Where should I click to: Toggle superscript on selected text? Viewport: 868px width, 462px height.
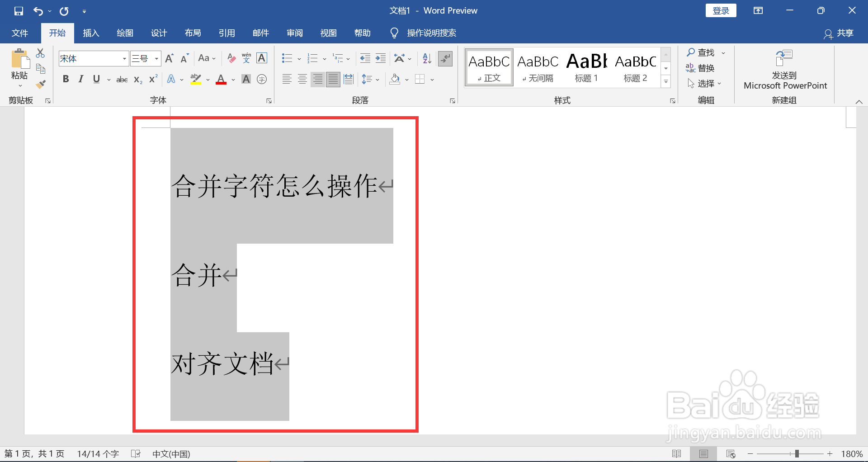[x=152, y=79]
